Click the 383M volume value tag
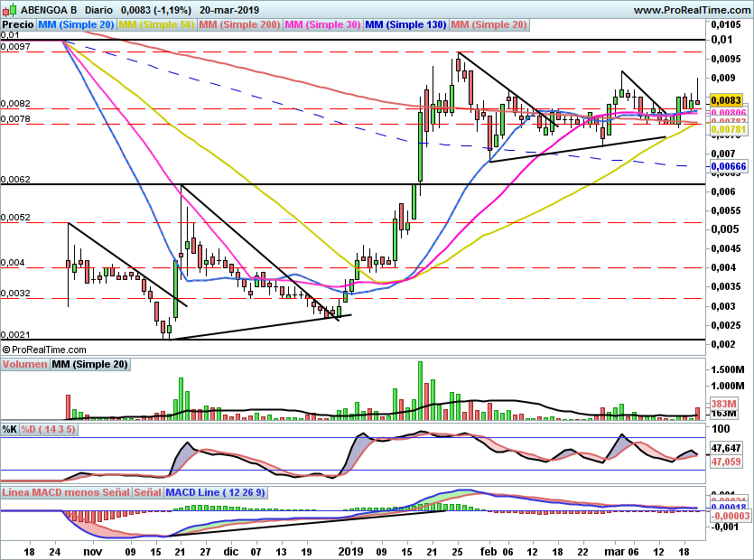This screenshot has width=754, height=560. coord(723,404)
